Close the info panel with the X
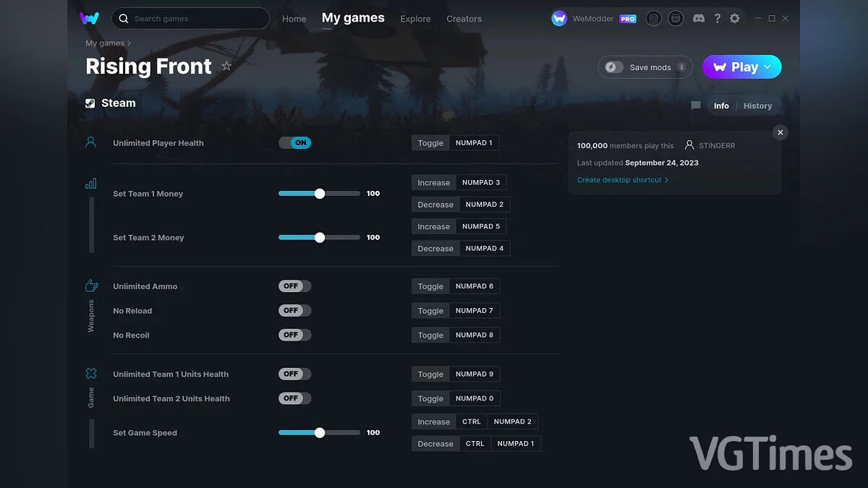The height and width of the screenshot is (488, 868). [780, 132]
